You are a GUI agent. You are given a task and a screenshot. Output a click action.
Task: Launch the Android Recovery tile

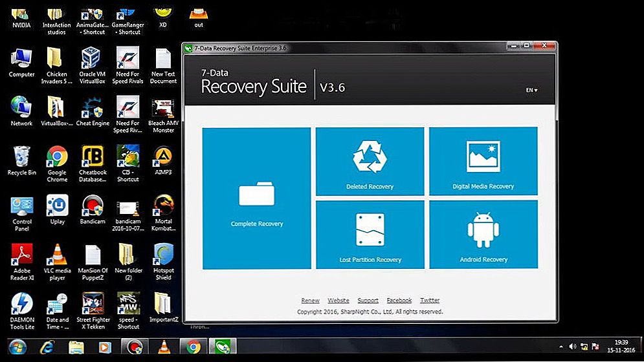tap(483, 235)
